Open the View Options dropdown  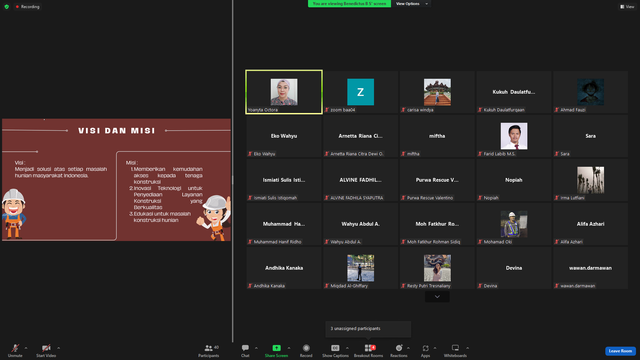pyautogui.click(x=411, y=4)
